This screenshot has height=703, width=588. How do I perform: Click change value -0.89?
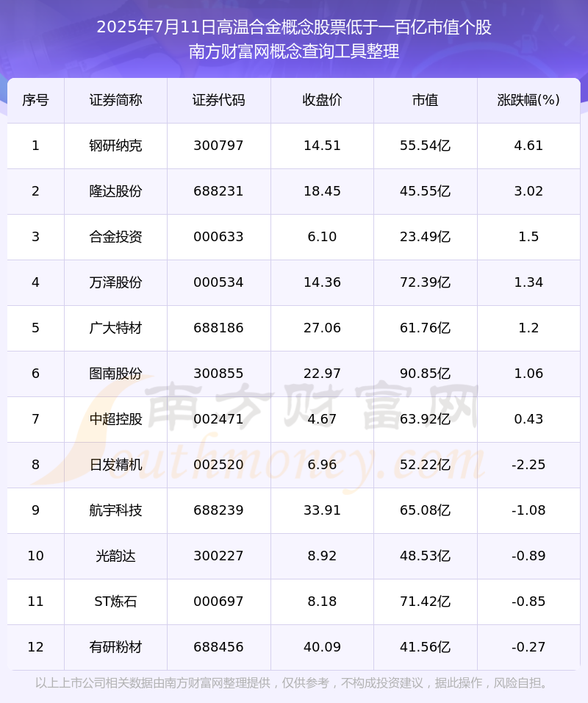click(529, 556)
